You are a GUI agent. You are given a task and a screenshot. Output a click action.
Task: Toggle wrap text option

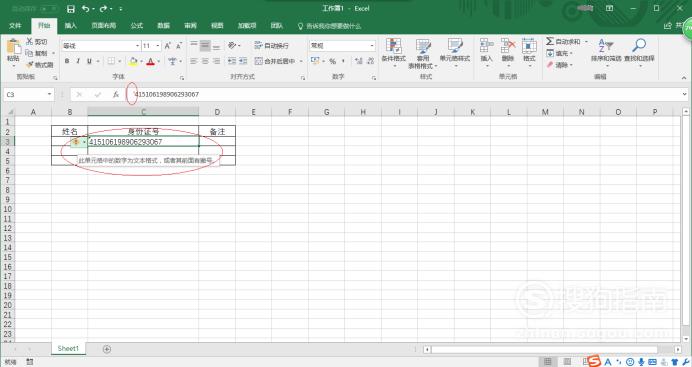click(x=271, y=45)
